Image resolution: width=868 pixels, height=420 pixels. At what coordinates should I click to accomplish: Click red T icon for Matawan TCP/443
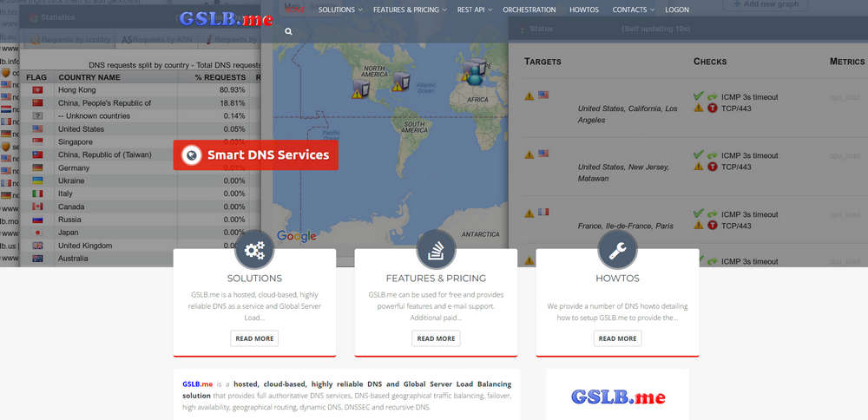pyautogui.click(x=713, y=167)
